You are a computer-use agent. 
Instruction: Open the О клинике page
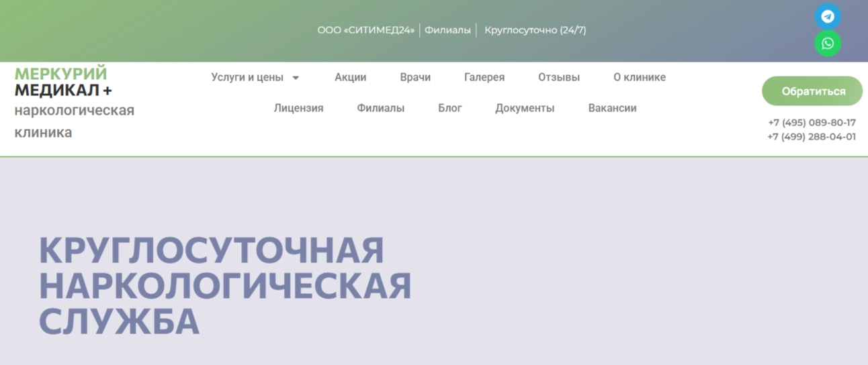[639, 77]
